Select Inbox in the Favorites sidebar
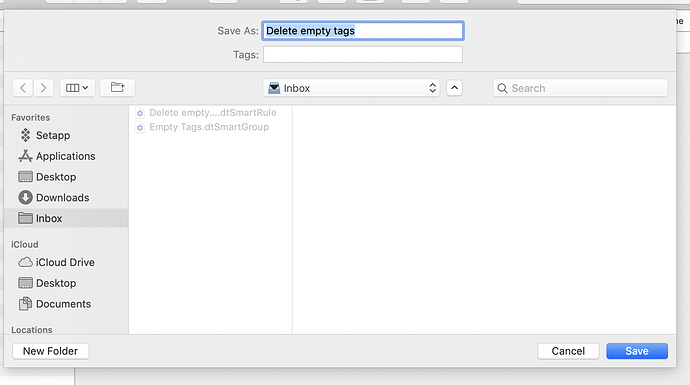Screen dimensions: 690x385 click(x=66, y=218)
